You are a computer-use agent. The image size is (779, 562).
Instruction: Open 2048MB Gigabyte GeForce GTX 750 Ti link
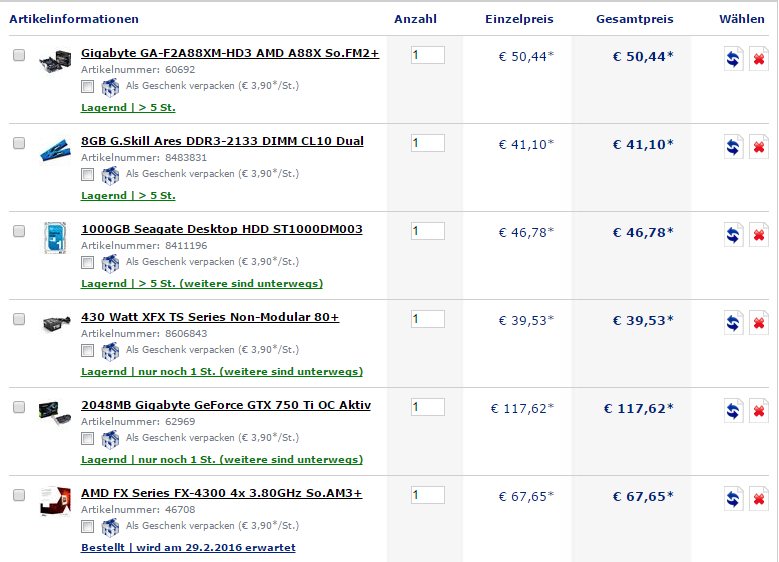pos(226,405)
